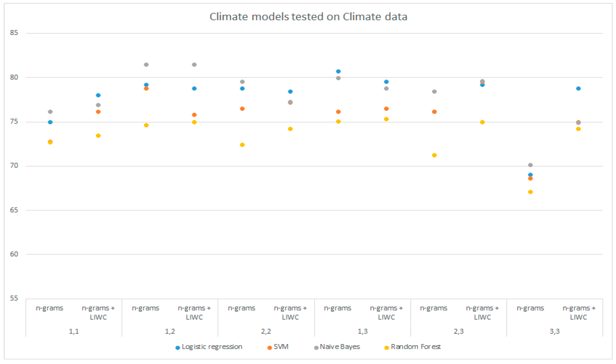The width and height of the screenshot is (616, 364).
Task: Select the gray point for 3,3 n-grams
Action: (530, 165)
